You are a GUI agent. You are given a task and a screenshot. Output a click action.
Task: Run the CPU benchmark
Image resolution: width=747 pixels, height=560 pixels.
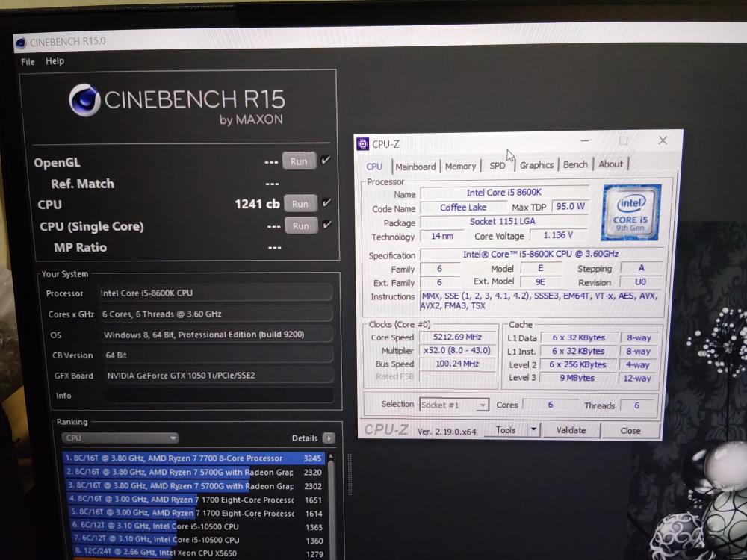[300, 204]
